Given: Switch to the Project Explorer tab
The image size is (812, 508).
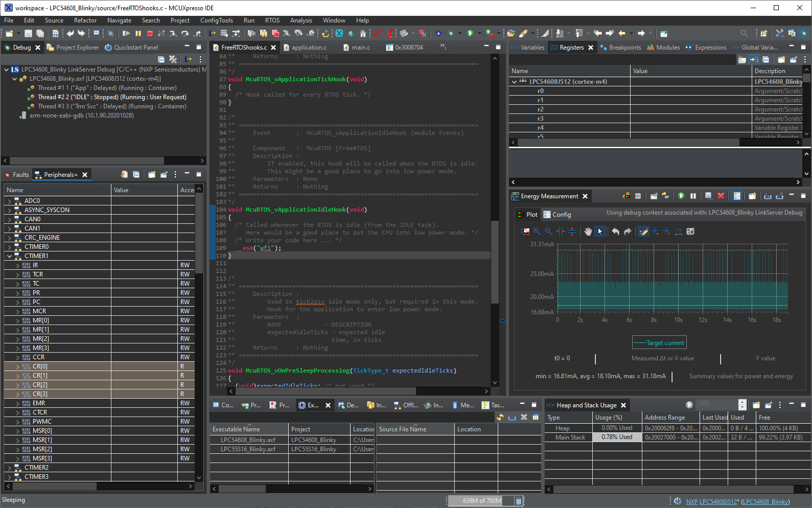Looking at the screenshot, I should (x=73, y=48).
